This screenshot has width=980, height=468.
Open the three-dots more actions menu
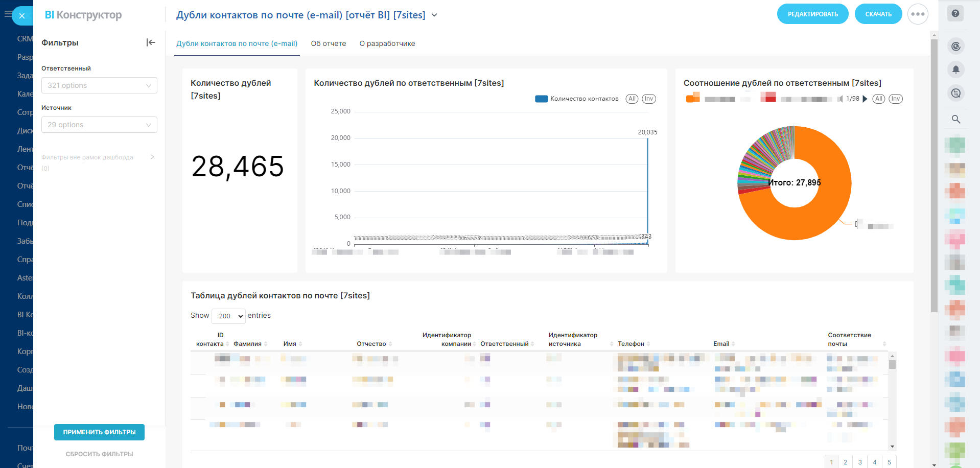pos(918,14)
